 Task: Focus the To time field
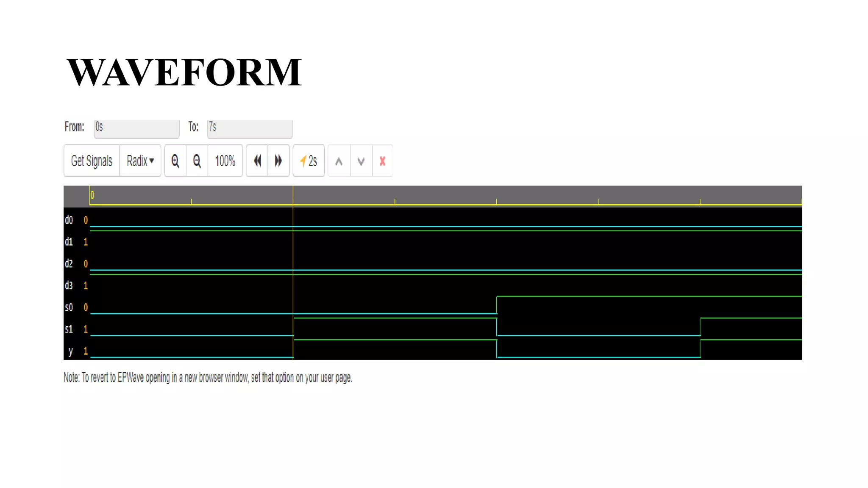click(250, 128)
